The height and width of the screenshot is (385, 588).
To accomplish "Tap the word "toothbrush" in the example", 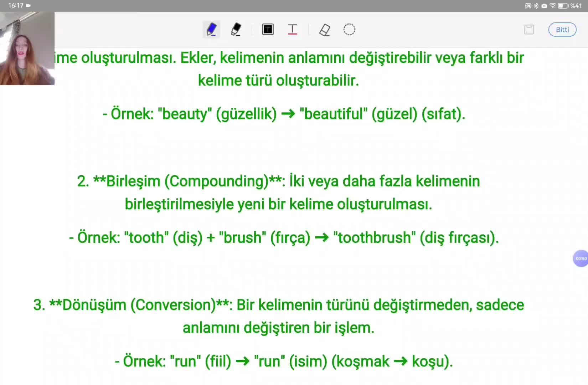I will click(375, 237).
